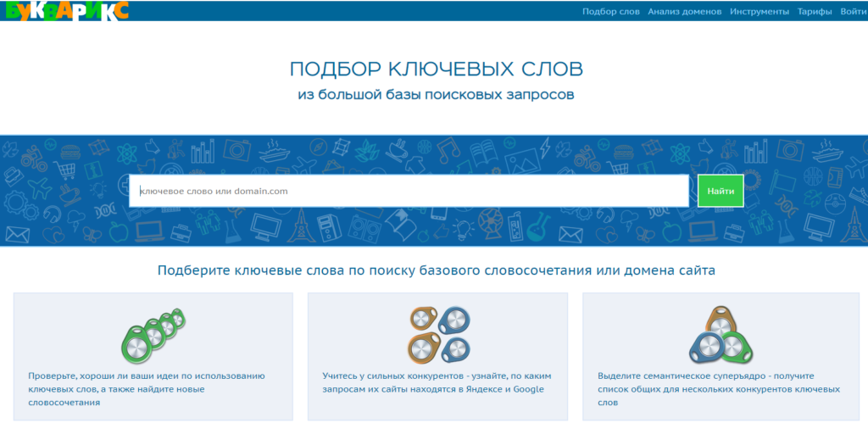Click the Войти login link
The width and height of the screenshot is (868, 423).
pos(853,12)
